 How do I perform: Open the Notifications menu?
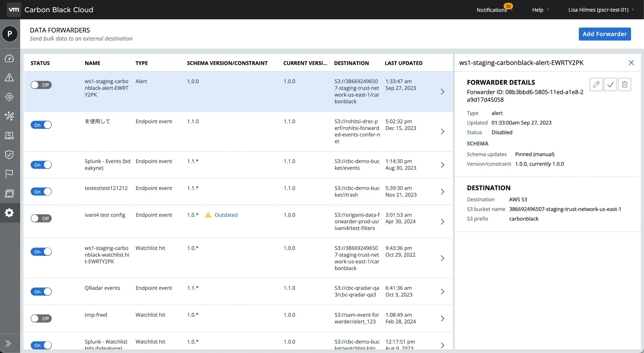492,10
